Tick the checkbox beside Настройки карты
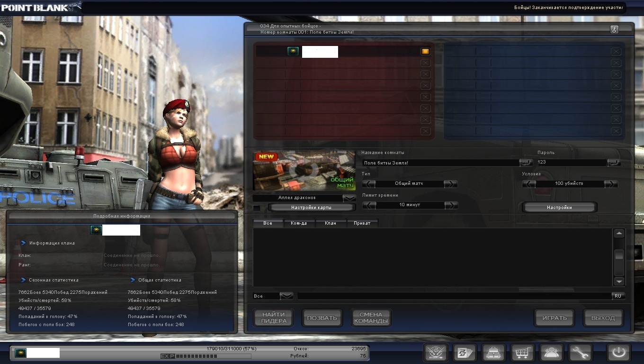644x364 pixels. tap(257, 208)
